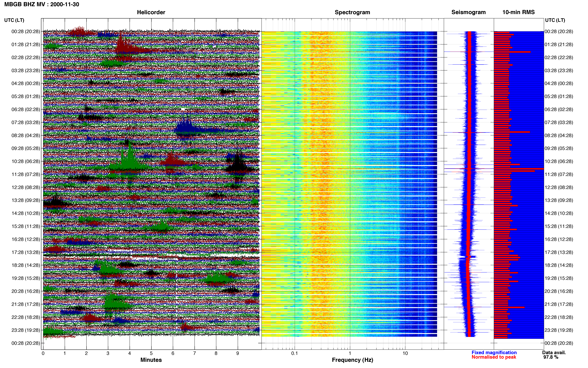Click the left '23:28 (19:28)' time label

(x=26, y=330)
